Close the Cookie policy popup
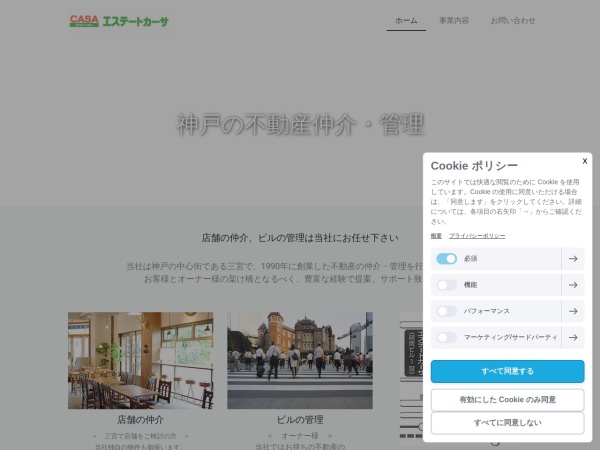Screen dimensions: 600x450 [584, 161]
